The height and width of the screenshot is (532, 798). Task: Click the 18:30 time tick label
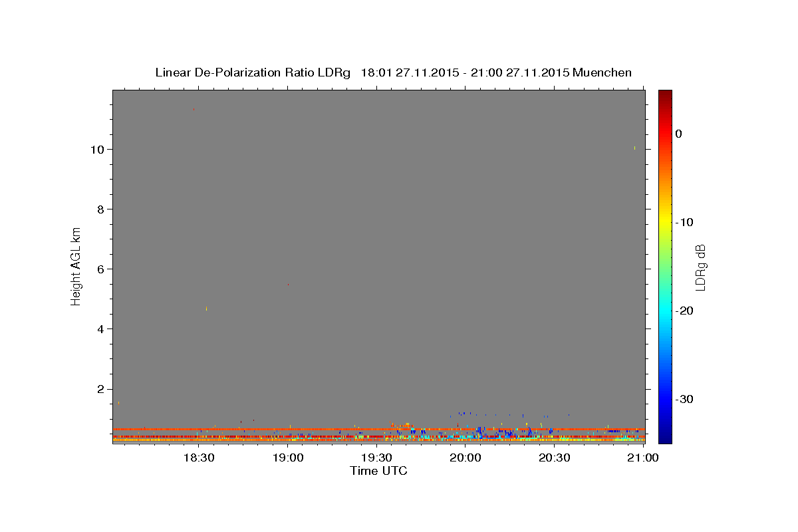199,458
